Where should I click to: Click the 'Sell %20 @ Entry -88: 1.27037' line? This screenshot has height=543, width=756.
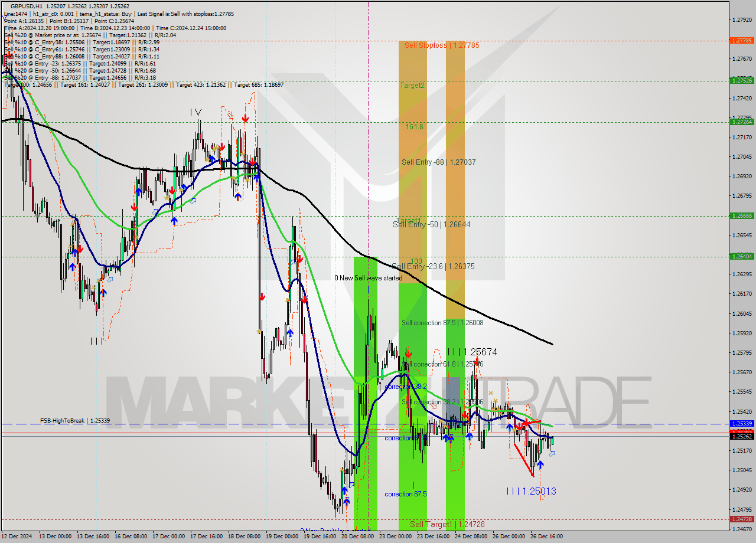(80, 77)
